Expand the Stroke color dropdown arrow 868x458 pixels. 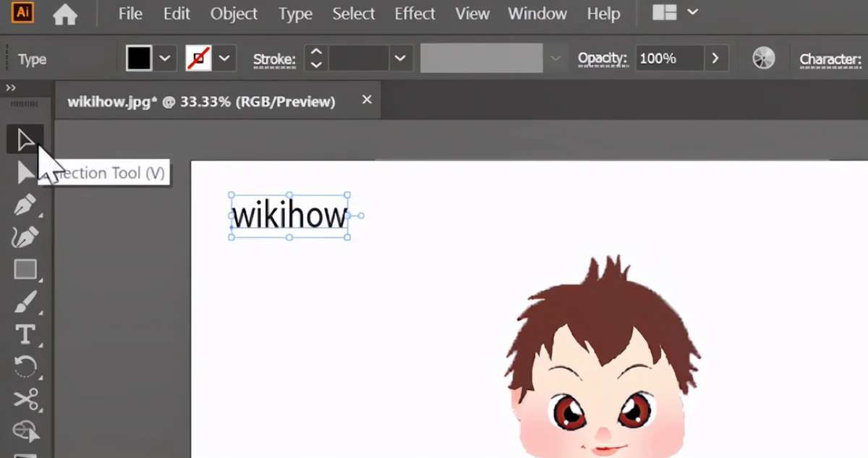click(224, 59)
